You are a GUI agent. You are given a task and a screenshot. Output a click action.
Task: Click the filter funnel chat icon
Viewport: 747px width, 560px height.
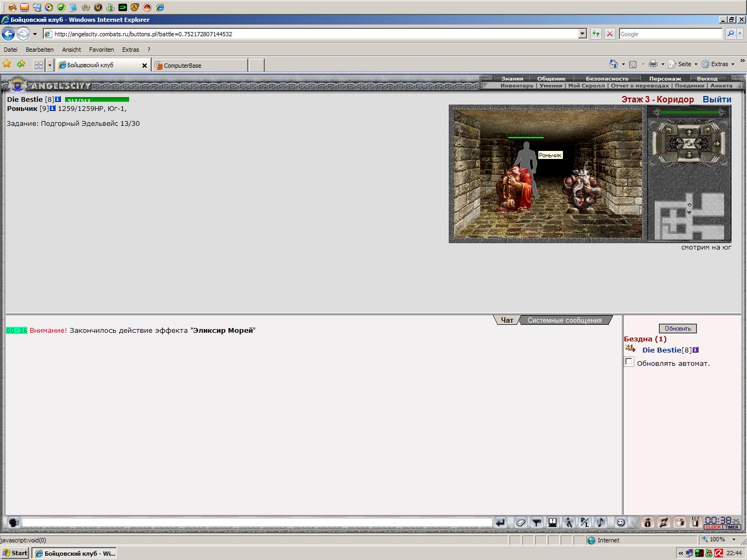537,523
